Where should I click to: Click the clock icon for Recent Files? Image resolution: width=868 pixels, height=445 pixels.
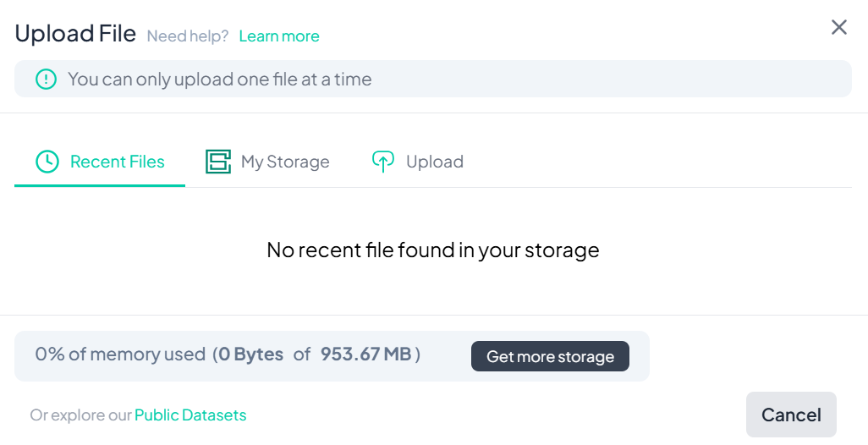point(47,162)
